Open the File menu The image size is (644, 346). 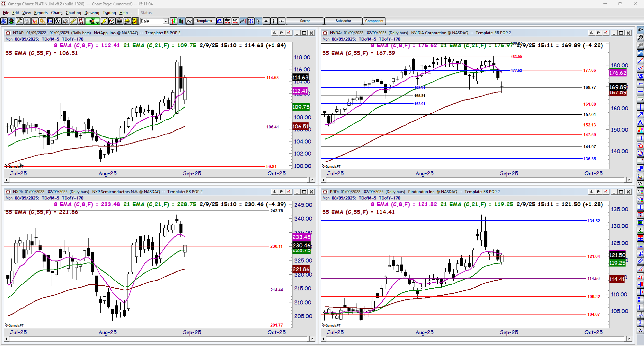pyautogui.click(x=6, y=13)
